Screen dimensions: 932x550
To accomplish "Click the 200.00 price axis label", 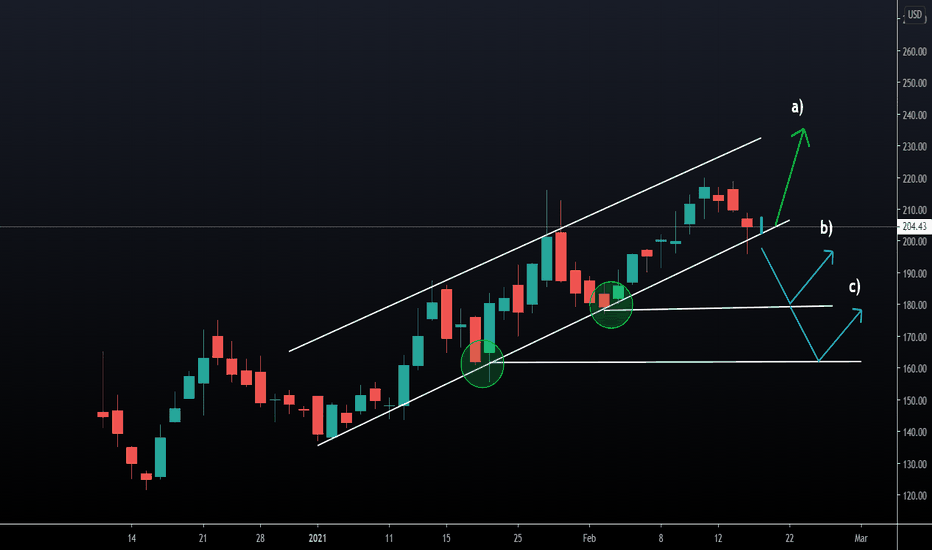I will coord(915,241).
